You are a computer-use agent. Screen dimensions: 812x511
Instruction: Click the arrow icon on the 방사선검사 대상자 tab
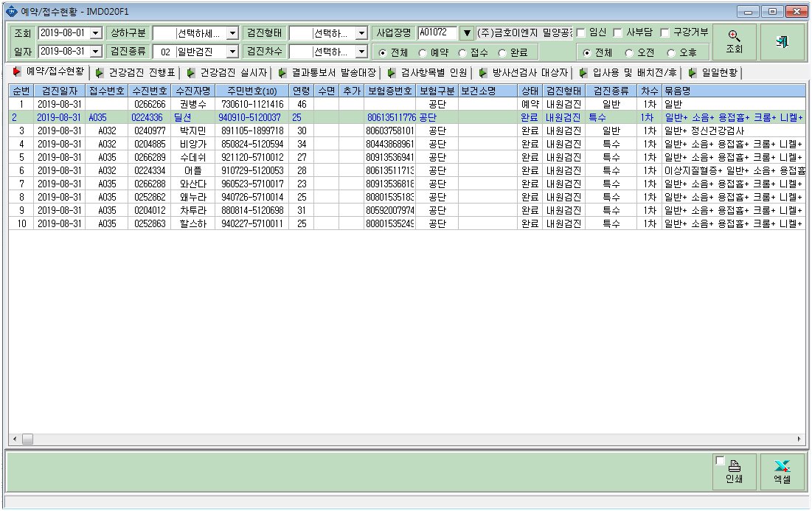482,73
